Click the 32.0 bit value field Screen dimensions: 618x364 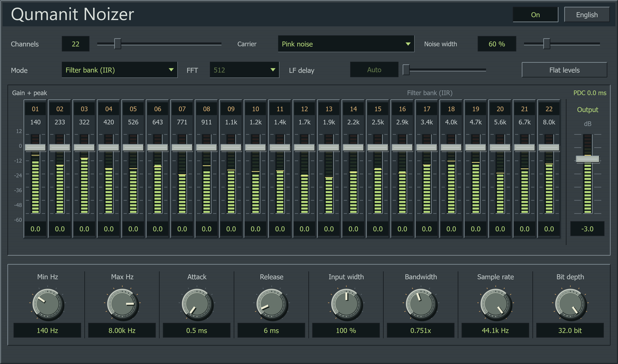[570, 330]
